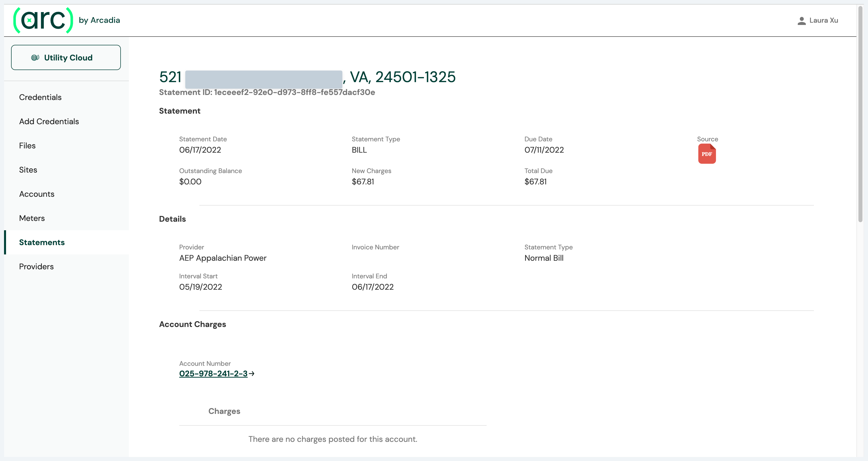Click the Statement ID text
868x461 pixels.
pyautogui.click(x=267, y=92)
